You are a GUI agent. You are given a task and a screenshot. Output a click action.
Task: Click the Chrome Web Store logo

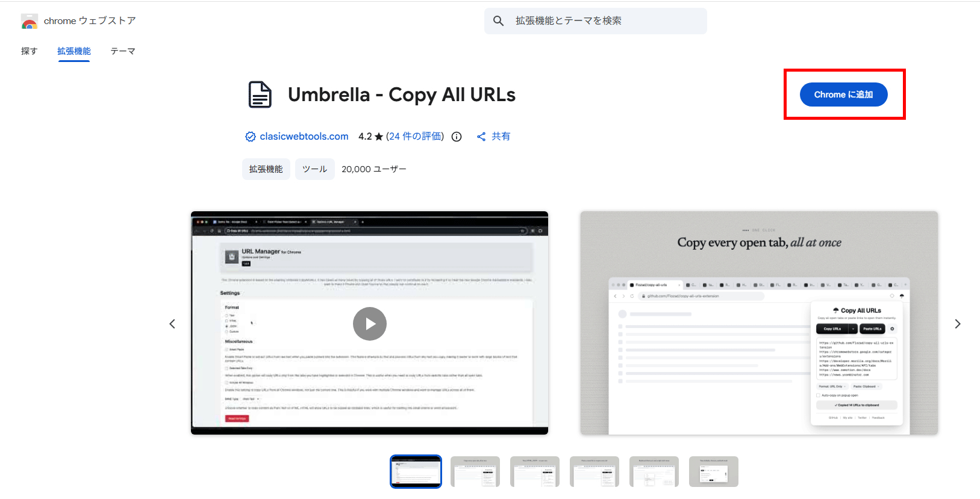[x=29, y=21]
